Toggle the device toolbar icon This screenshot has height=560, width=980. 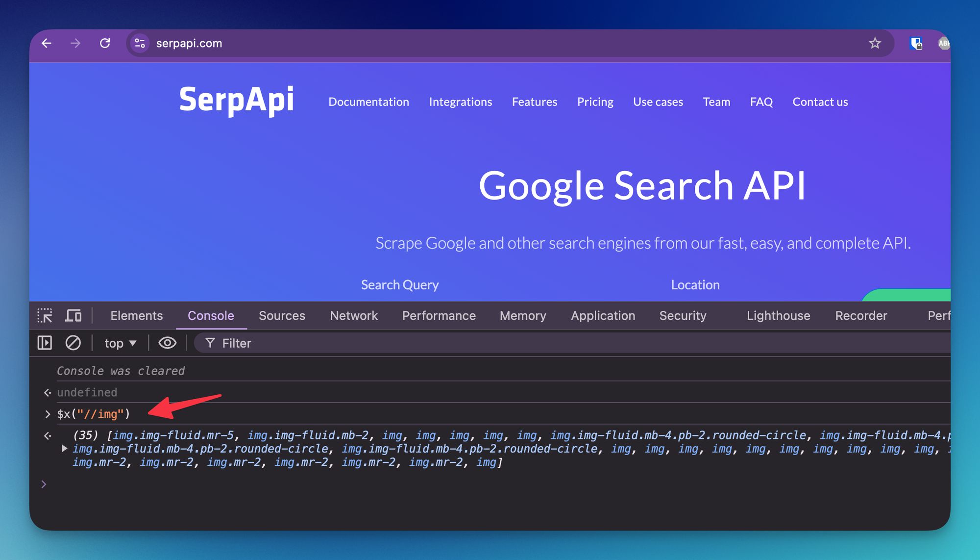click(x=73, y=315)
